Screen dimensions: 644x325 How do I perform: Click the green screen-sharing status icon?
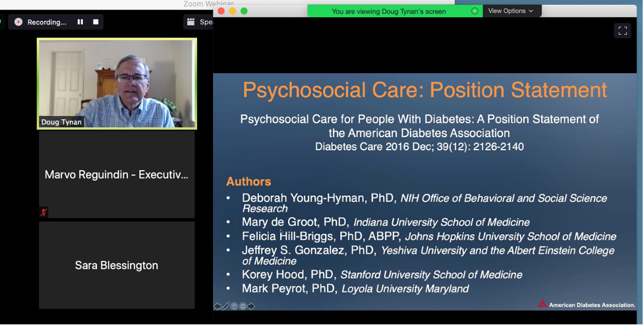pos(475,11)
